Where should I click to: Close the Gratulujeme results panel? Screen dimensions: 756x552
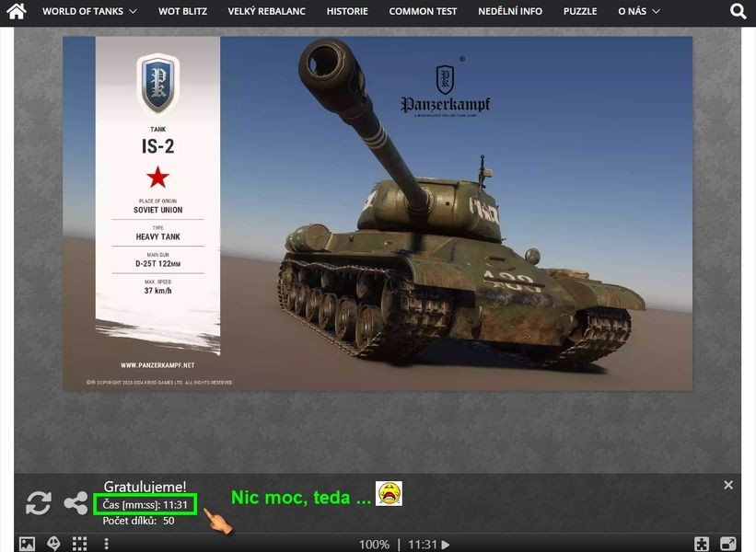(x=727, y=485)
